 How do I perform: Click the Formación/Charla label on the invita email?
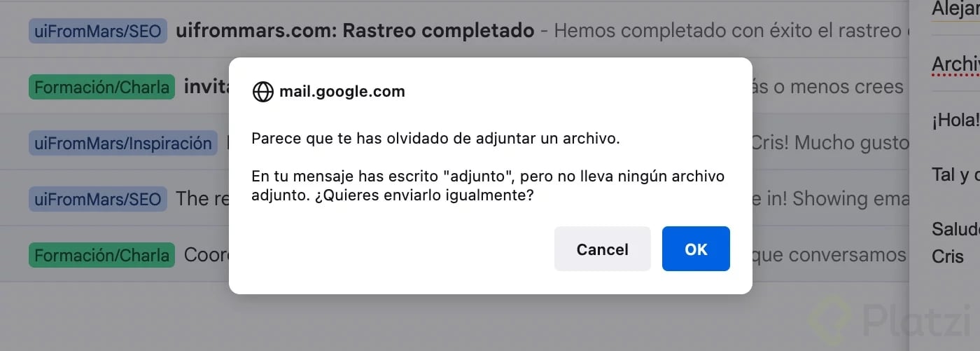(101, 87)
